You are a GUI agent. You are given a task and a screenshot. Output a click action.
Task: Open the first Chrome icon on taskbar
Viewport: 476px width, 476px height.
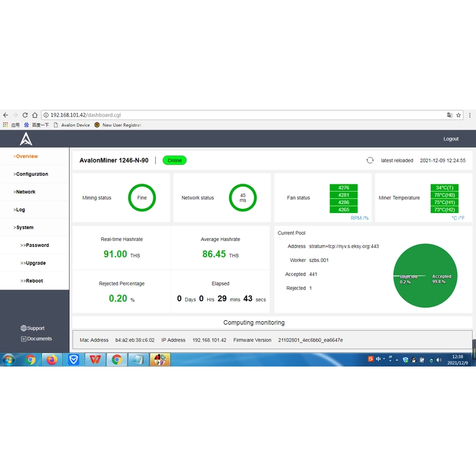click(30, 360)
